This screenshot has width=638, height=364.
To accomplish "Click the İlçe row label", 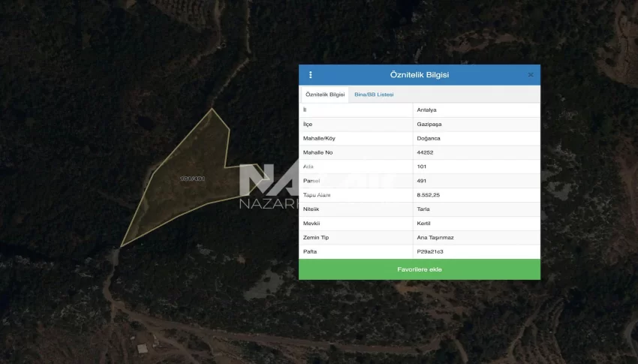I will point(308,124).
